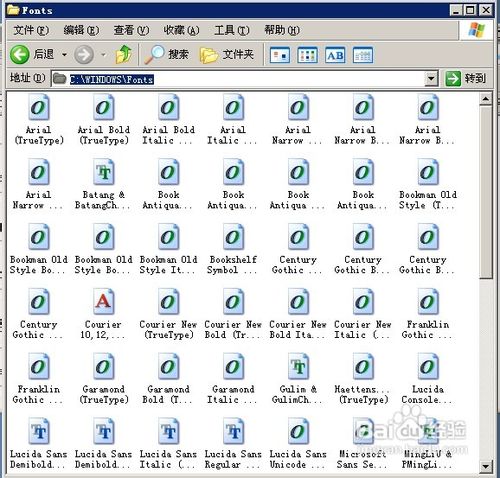Select the Lucida Console font icon
Image resolution: width=500 pixels, height=478 pixels.
pos(428,367)
